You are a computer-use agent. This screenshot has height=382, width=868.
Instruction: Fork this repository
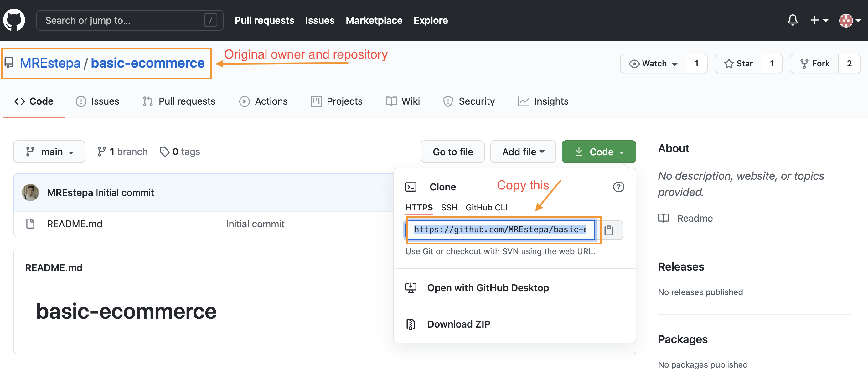[814, 63]
